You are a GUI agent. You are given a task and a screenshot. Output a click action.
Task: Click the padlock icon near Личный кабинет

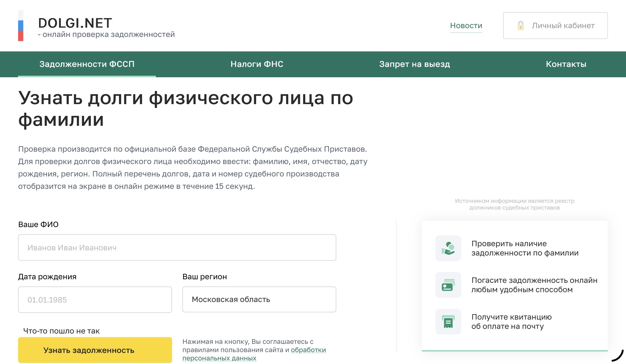coord(520,26)
